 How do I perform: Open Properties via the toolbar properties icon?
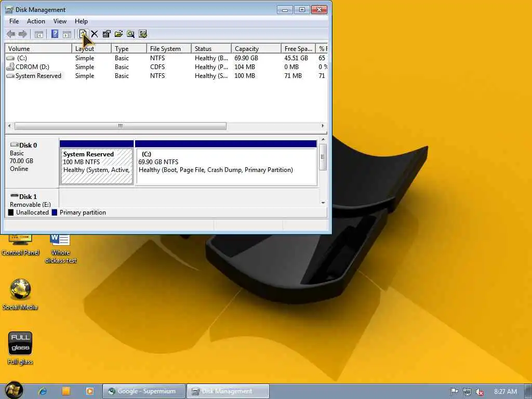click(x=107, y=34)
